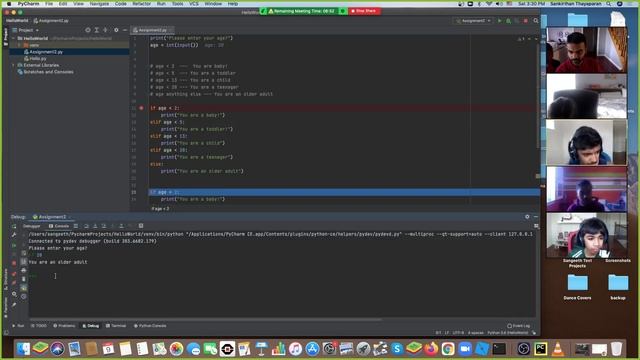This screenshot has width=640, height=360.
Task: Click Search Everywhere magnifier icon
Action: 536,21
